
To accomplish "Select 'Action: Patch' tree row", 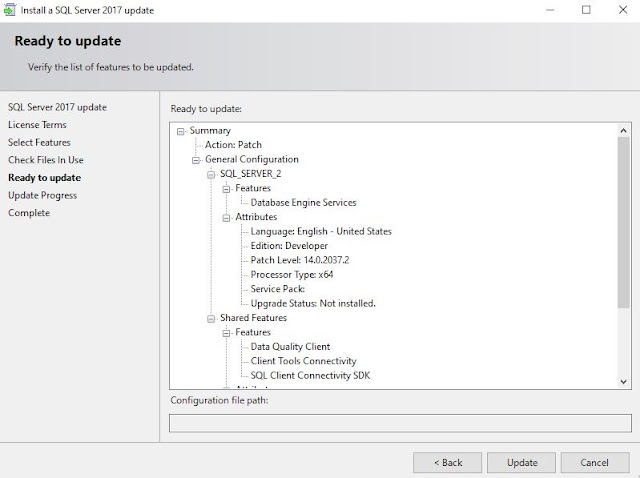I will [x=233, y=145].
